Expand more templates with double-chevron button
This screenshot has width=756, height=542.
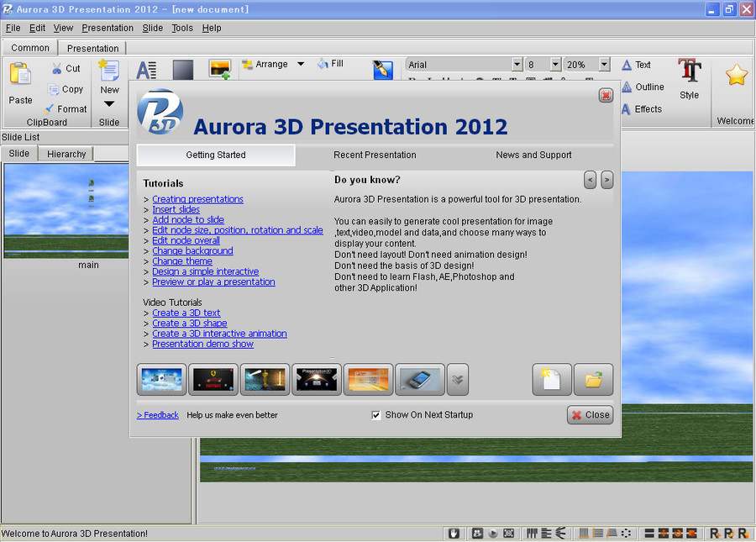click(x=458, y=380)
